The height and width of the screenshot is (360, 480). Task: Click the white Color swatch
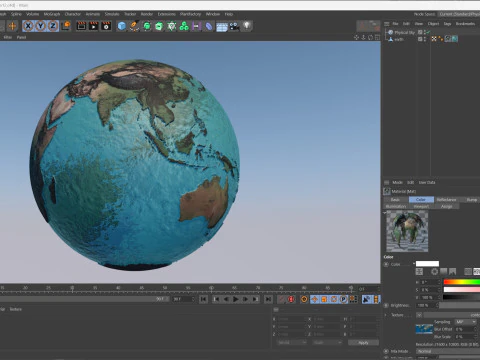pyautogui.click(x=427, y=264)
